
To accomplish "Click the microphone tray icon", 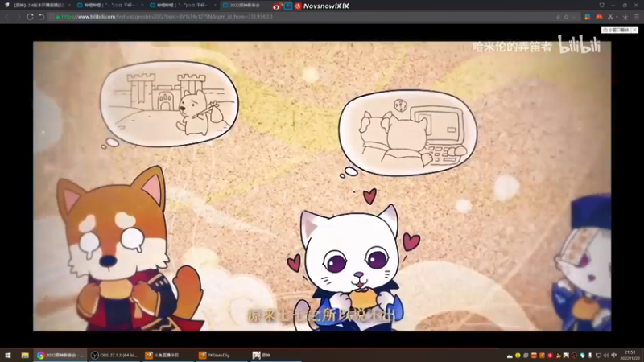I will [590, 356].
